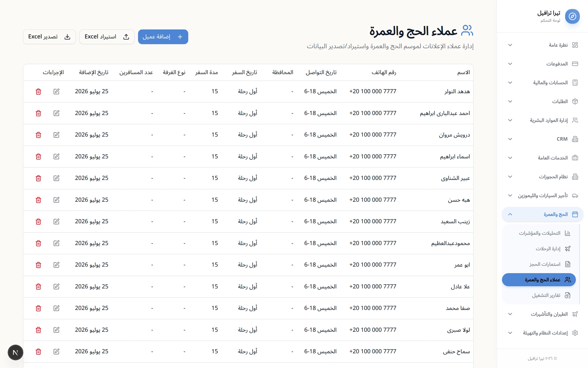Edit the هبه حسن record

click(x=56, y=200)
